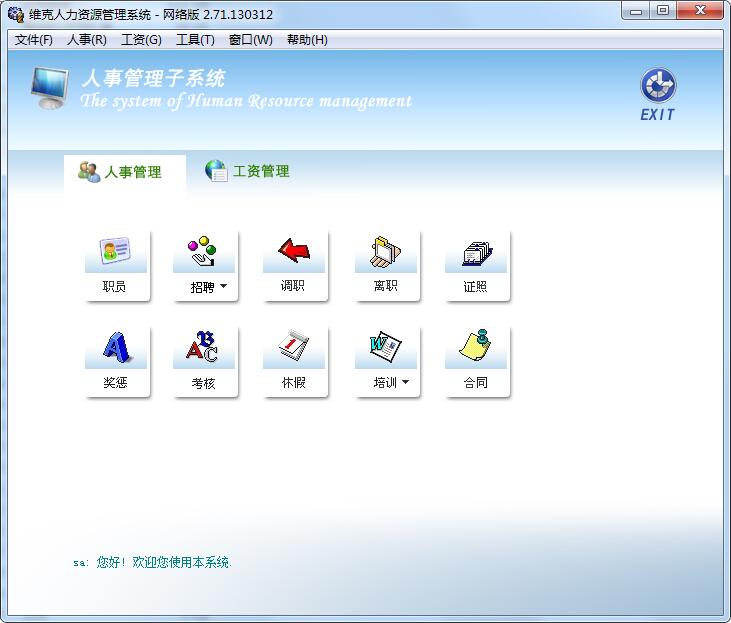This screenshot has width=731, height=623.
Task: Click the 职员 label text
Action: [x=114, y=286]
